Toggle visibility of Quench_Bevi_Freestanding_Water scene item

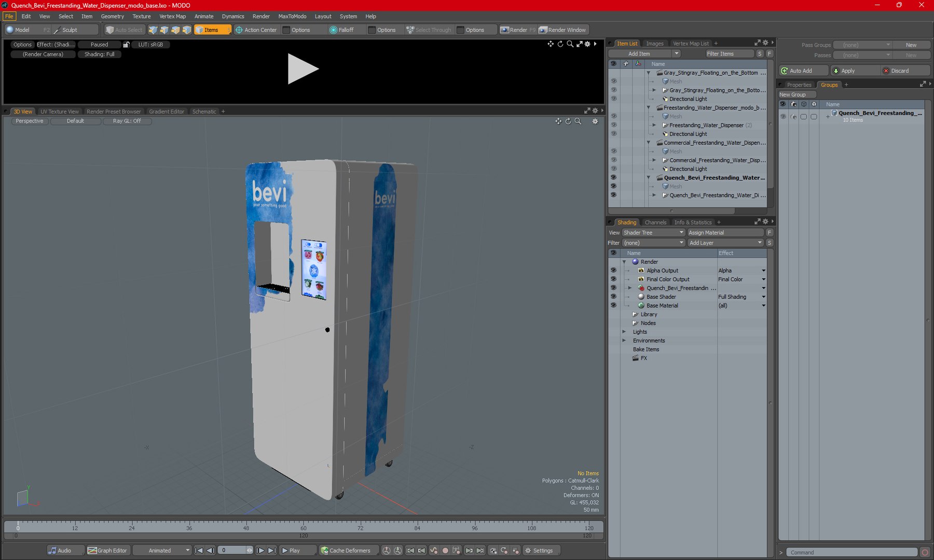613,177
